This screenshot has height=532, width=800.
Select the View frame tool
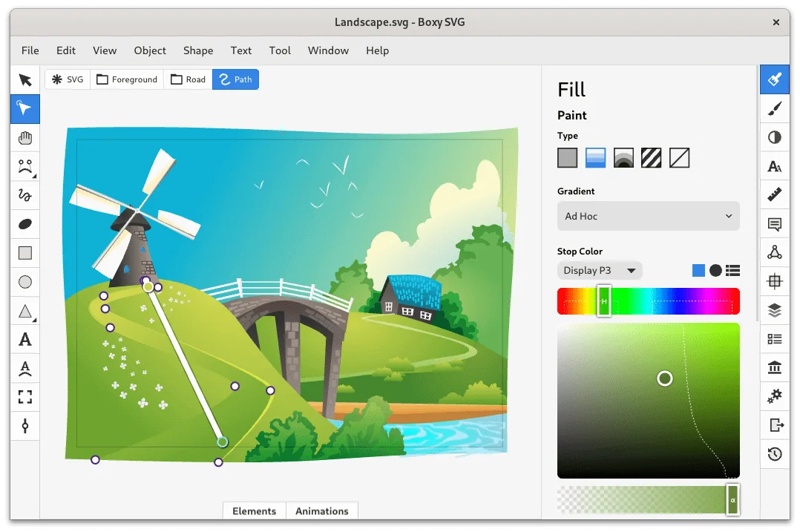[x=25, y=397]
